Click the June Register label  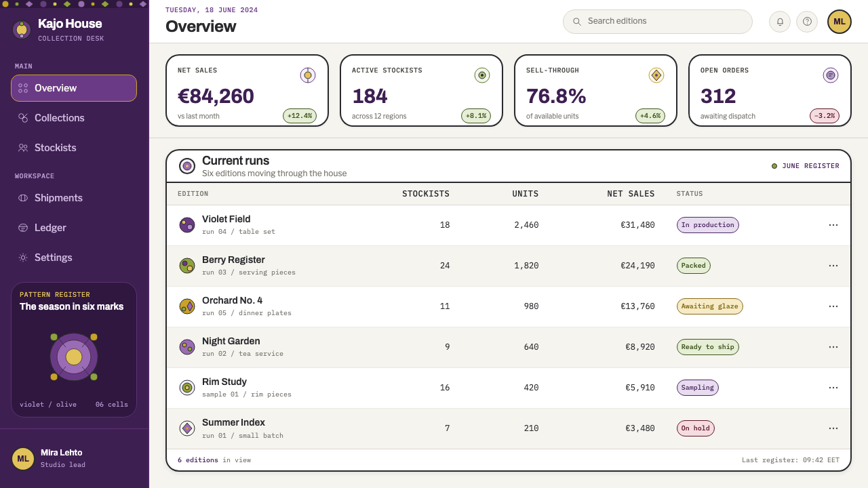pos(806,166)
